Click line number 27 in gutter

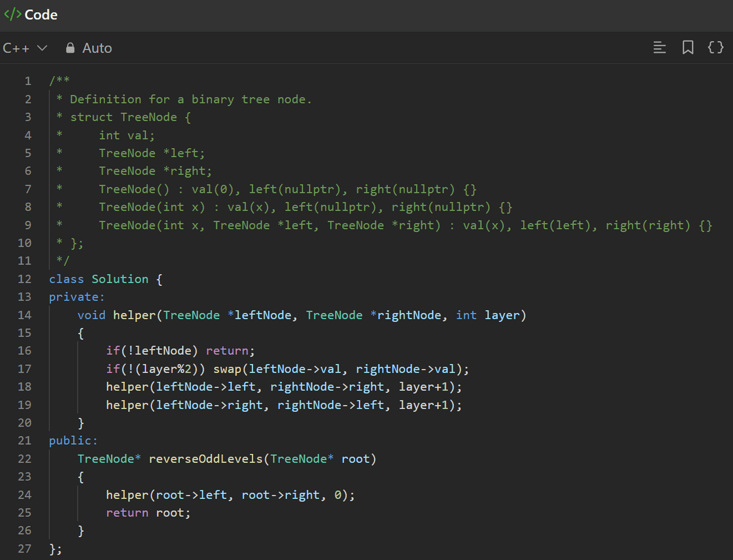(x=25, y=549)
